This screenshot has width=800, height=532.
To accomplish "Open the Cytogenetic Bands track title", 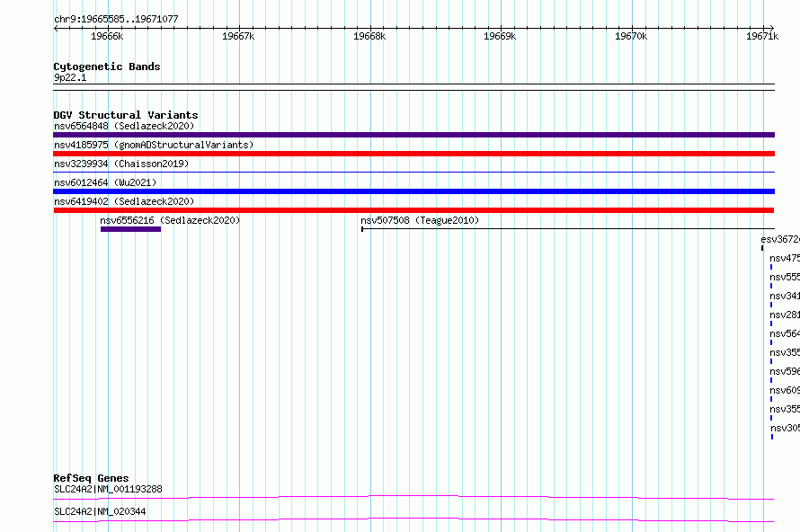I will pos(107,66).
